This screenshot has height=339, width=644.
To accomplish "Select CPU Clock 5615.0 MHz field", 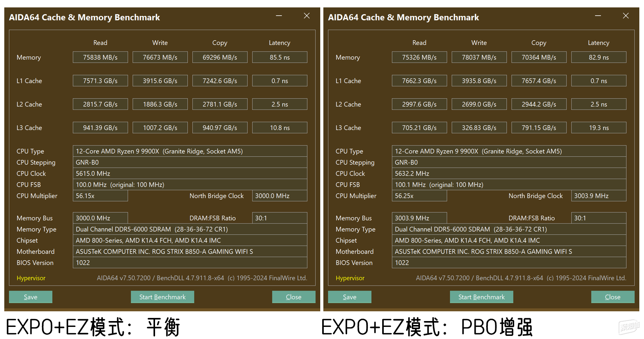I will click(190, 174).
